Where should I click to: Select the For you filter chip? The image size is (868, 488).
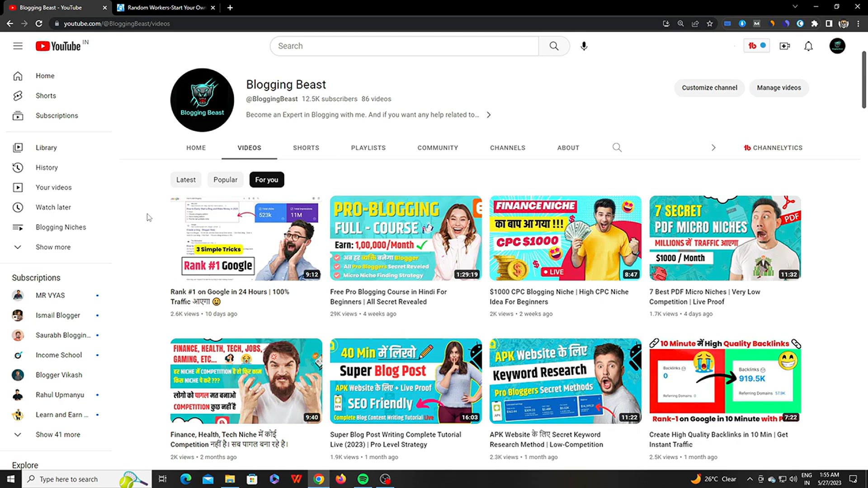(x=267, y=180)
